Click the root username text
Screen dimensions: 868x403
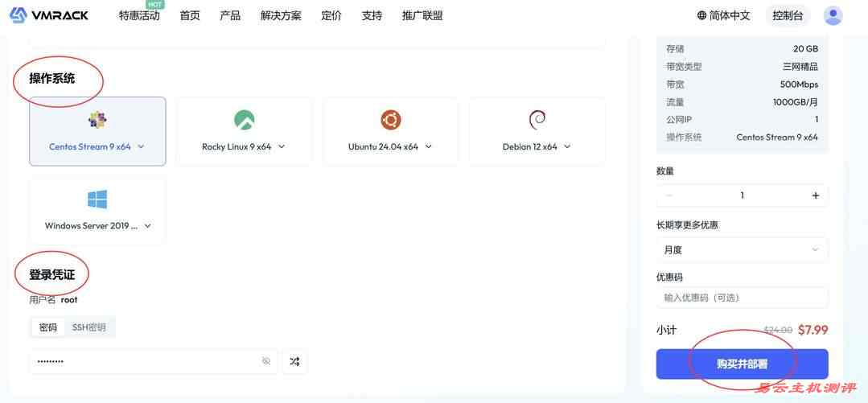[69, 299]
